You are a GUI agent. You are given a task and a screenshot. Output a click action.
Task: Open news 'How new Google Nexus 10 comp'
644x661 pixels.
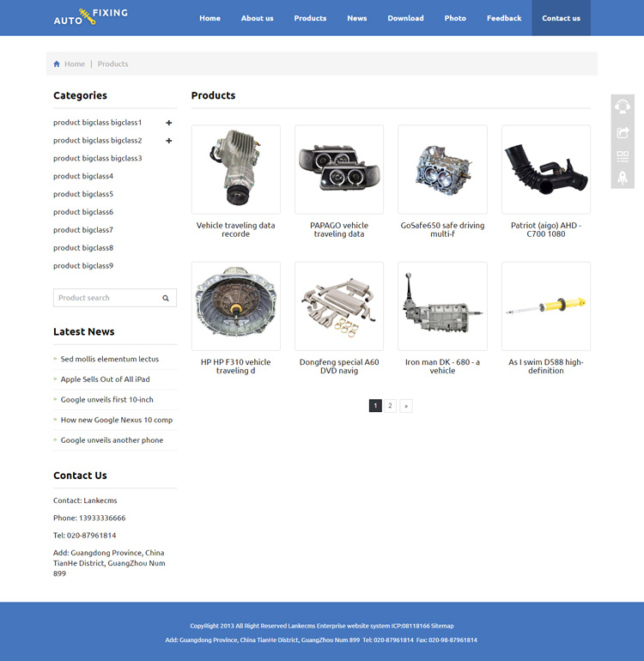click(x=117, y=420)
